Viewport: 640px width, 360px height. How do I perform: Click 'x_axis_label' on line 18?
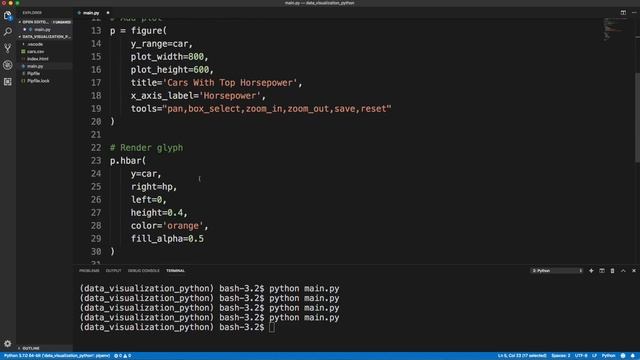click(162, 96)
